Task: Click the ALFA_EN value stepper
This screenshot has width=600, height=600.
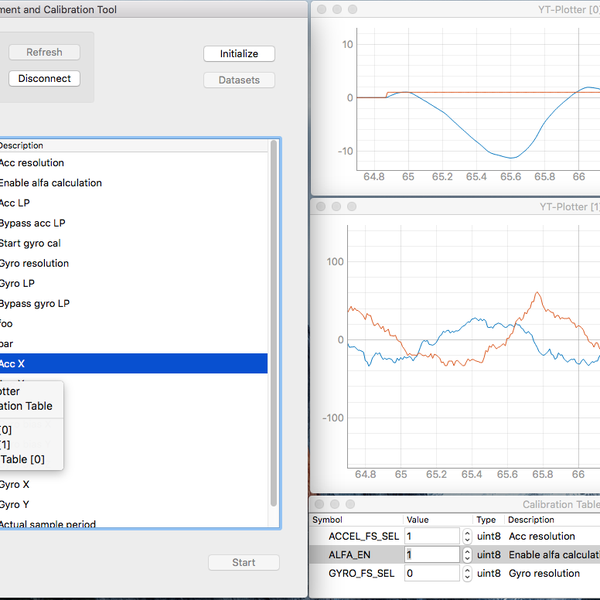Action: point(467,554)
